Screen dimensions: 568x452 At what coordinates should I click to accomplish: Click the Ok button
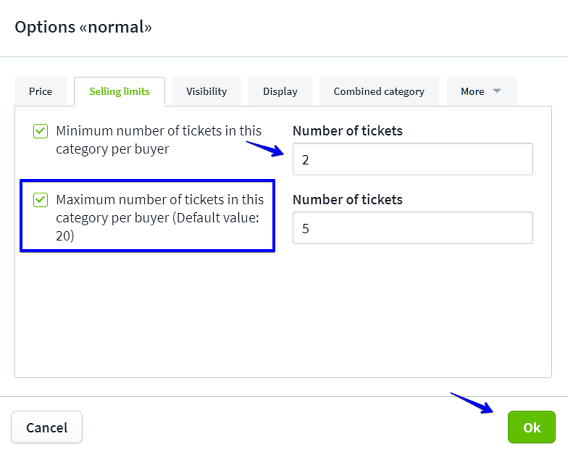[531, 427]
